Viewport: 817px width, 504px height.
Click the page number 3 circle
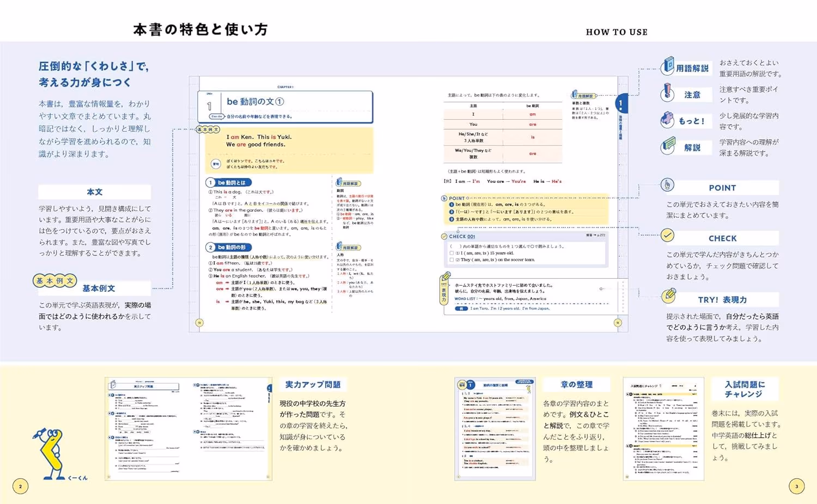pyautogui.click(x=796, y=486)
